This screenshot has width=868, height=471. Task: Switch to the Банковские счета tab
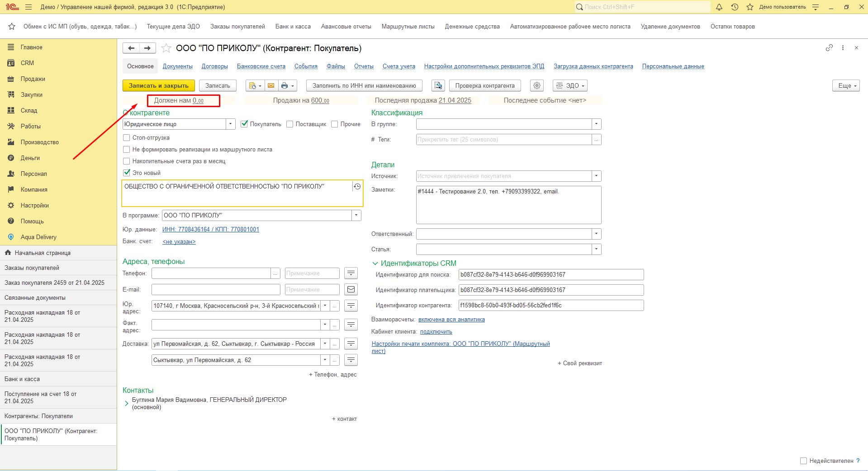[261, 66]
